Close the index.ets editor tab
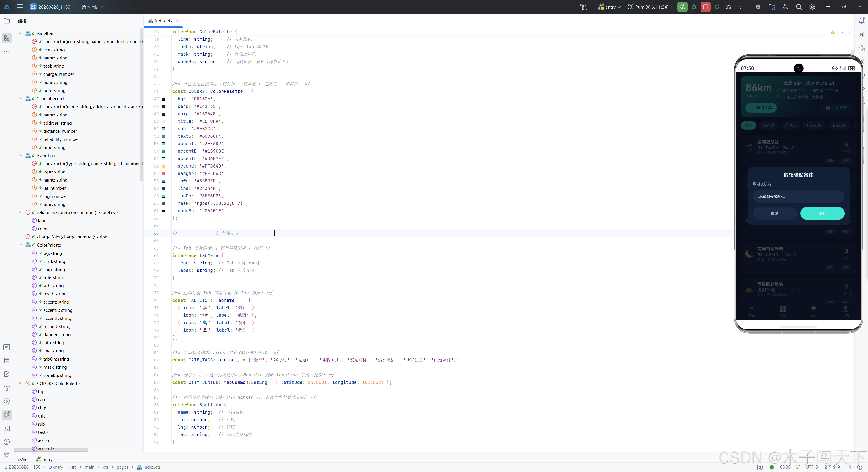868x472 pixels. (178, 21)
